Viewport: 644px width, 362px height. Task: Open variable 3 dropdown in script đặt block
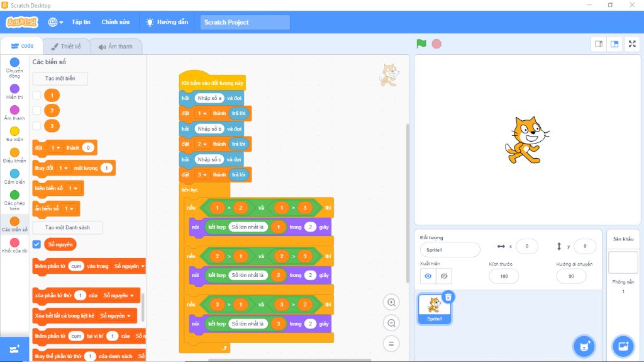point(202,175)
